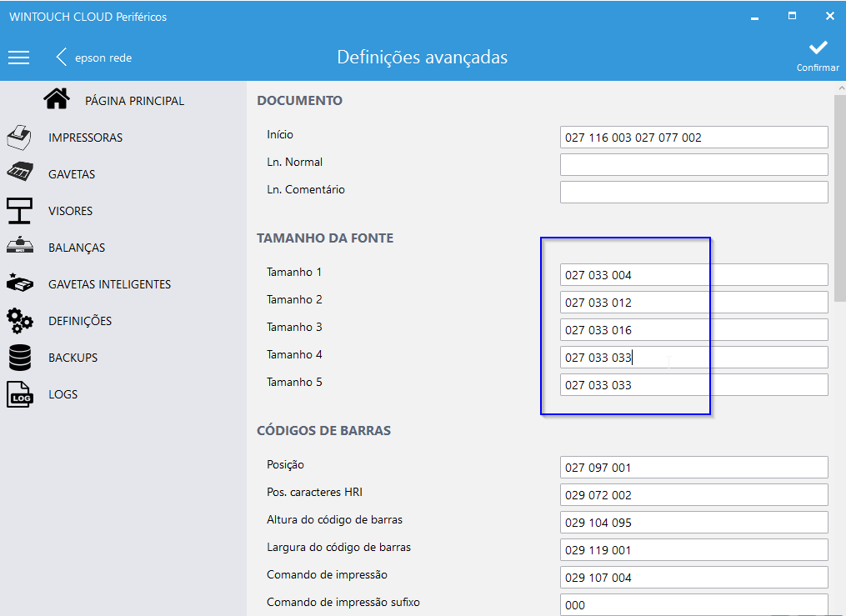846x616 pixels.
Task: Click the back arrow beside epson rede
Action: 61,58
